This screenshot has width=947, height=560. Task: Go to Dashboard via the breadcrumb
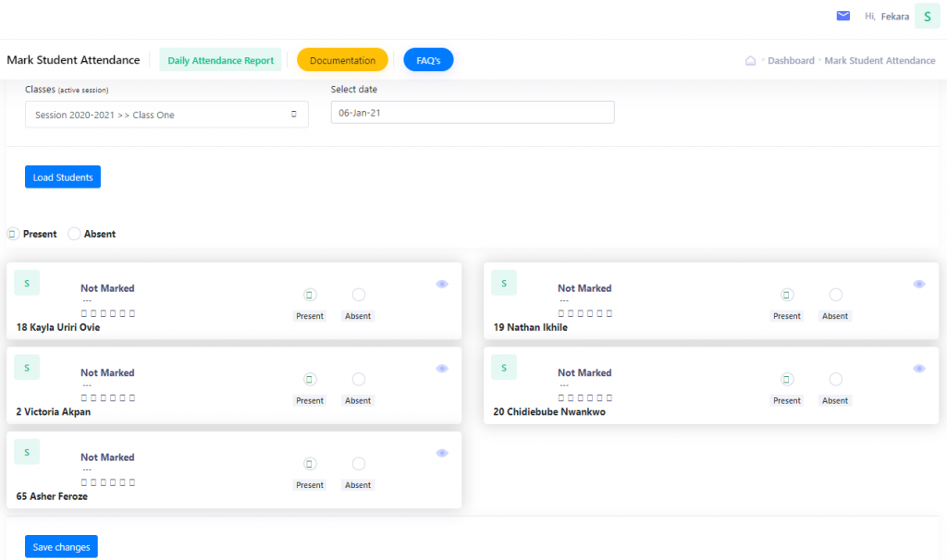click(x=791, y=61)
